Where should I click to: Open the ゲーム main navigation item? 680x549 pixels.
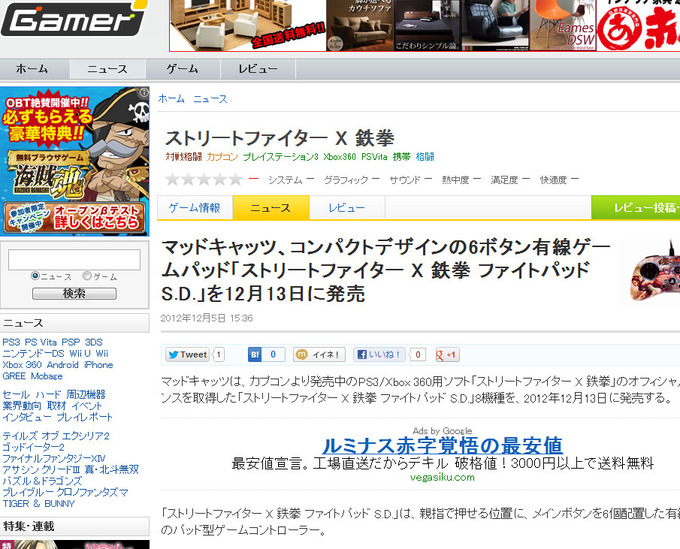pyautogui.click(x=183, y=69)
